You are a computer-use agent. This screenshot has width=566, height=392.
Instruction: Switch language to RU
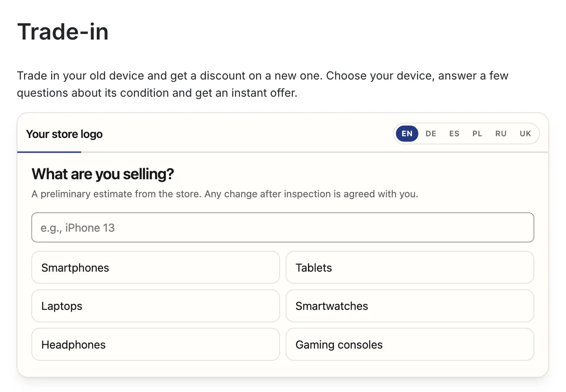501,134
